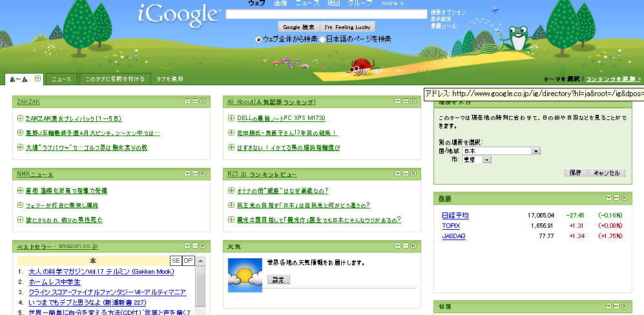Open the 市 東京 city dropdown
This screenshot has width=644, height=315.
[477, 159]
